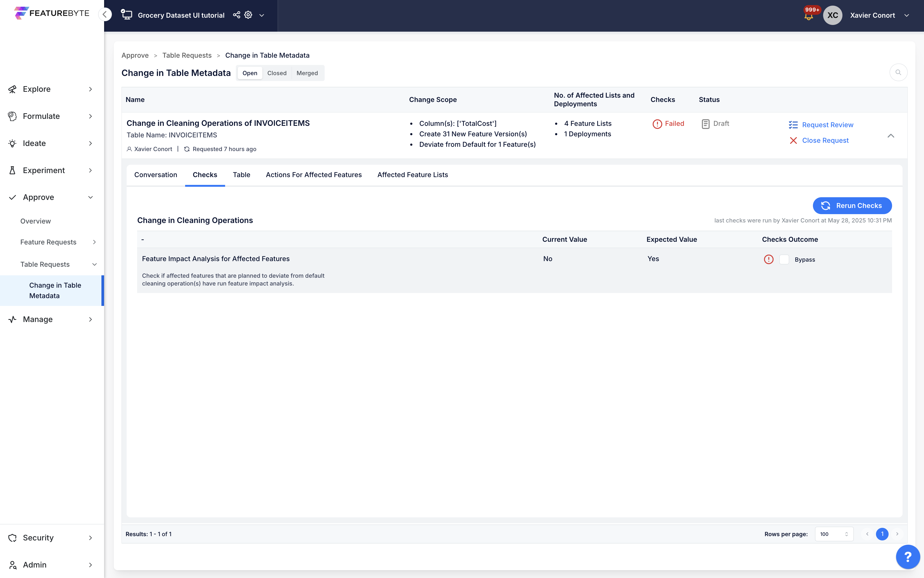
Task: Select the Open status filter
Action: [x=250, y=73]
